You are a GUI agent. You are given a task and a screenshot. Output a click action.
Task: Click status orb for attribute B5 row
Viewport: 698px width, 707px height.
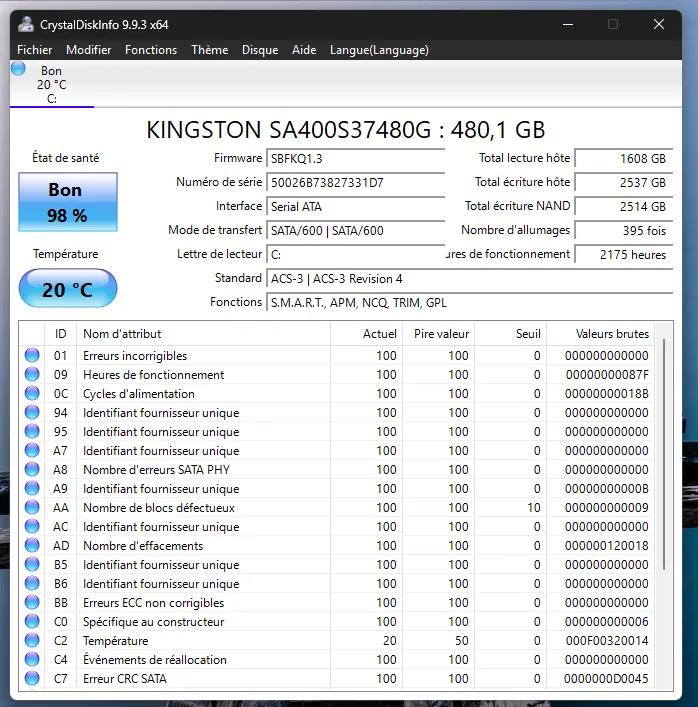(32, 564)
